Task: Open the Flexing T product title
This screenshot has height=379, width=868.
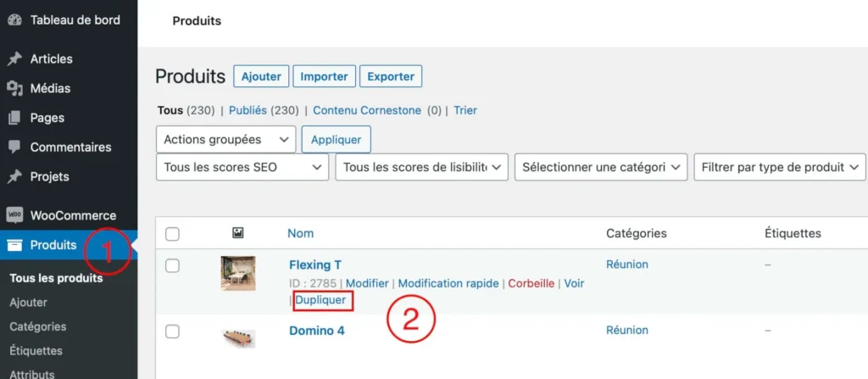Action: (315, 265)
